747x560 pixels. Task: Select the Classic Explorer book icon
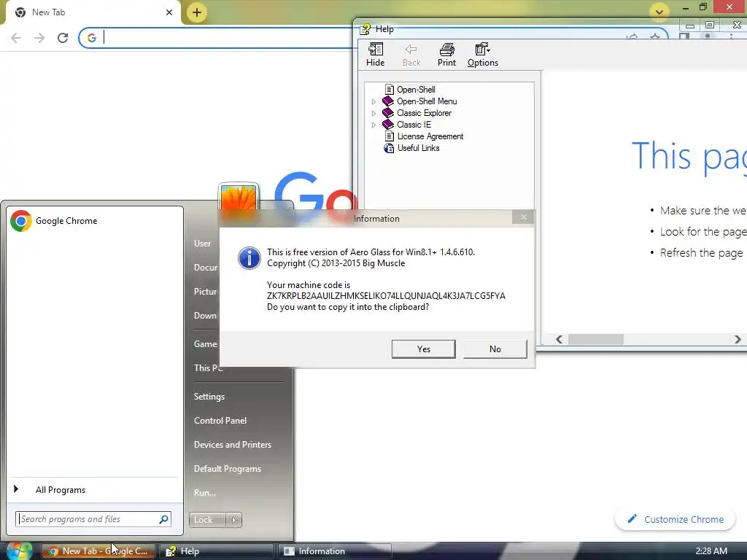point(388,113)
